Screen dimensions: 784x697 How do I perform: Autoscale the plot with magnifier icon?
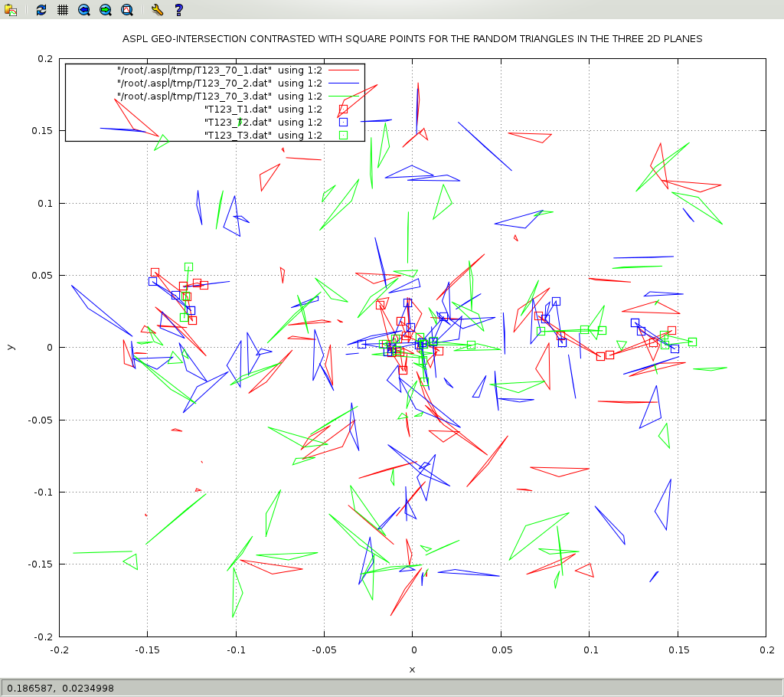point(127,10)
